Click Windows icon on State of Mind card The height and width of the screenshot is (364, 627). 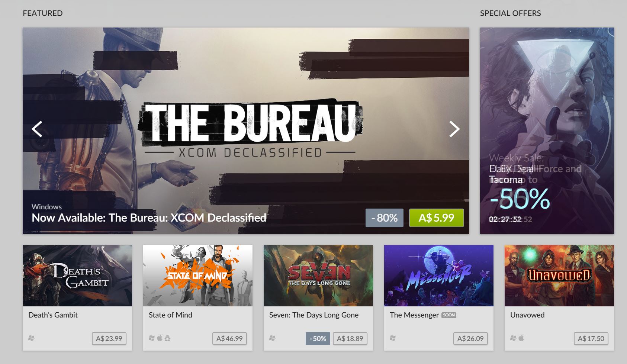152,338
